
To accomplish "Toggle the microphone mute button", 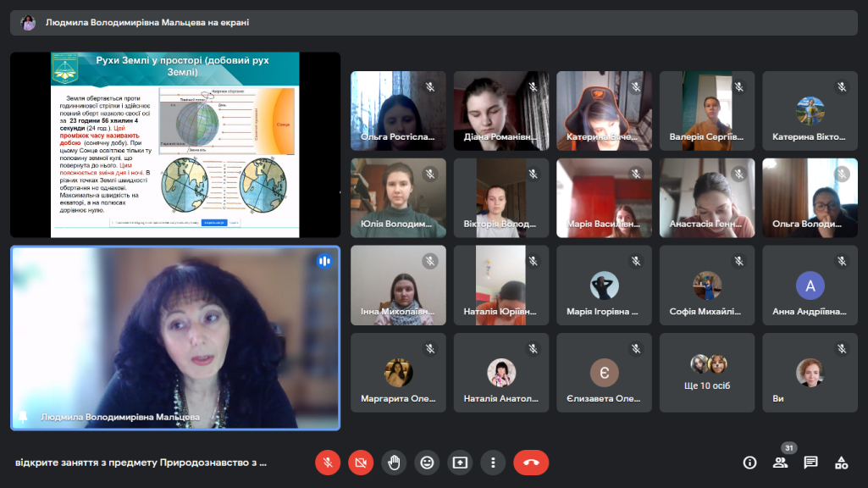I will click(x=328, y=463).
